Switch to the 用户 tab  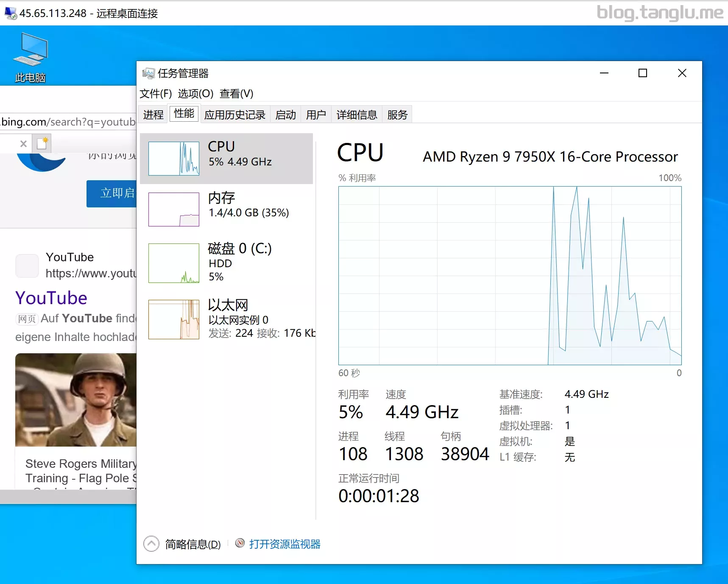click(x=316, y=115)
